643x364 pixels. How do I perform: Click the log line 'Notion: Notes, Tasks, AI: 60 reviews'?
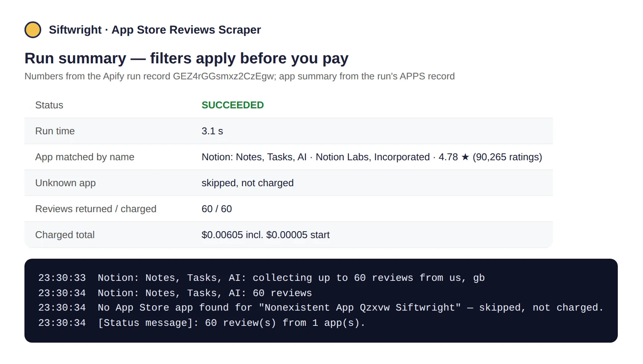175,293
